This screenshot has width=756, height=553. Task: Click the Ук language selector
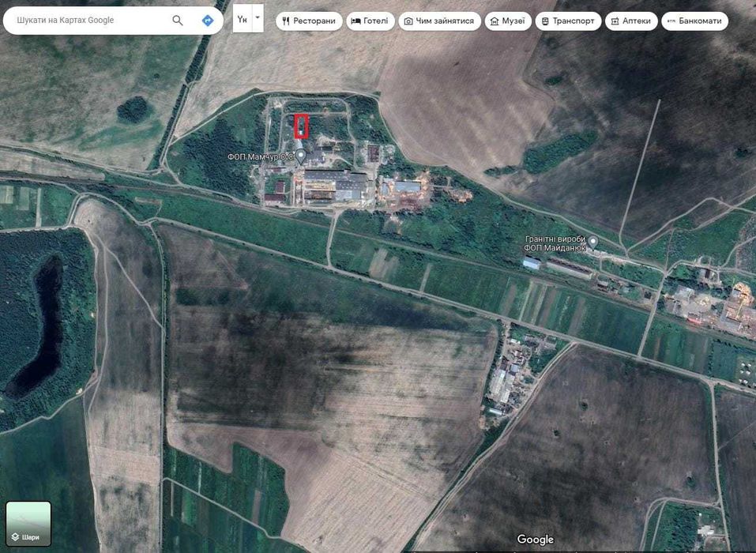coord(243,18)
